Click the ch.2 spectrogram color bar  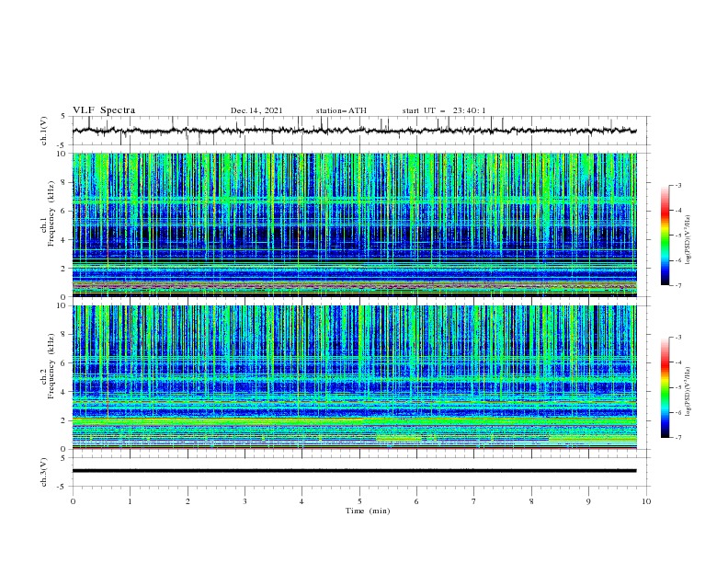665,387
